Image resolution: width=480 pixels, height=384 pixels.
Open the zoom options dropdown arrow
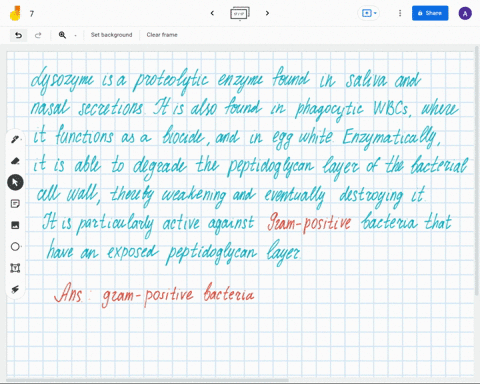75,35
